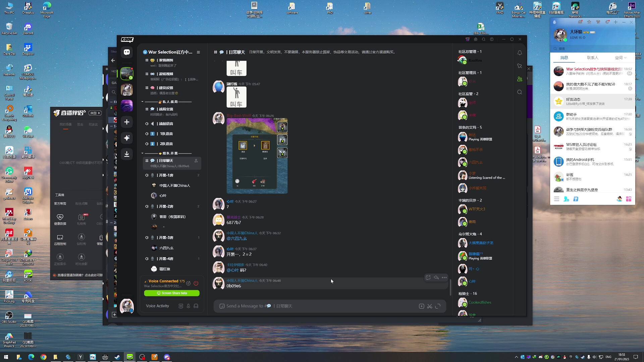This screenshot has width=644, height=362.
Task: Open QQ app grid icon at bottom right
Action: [x=629, y=199]
